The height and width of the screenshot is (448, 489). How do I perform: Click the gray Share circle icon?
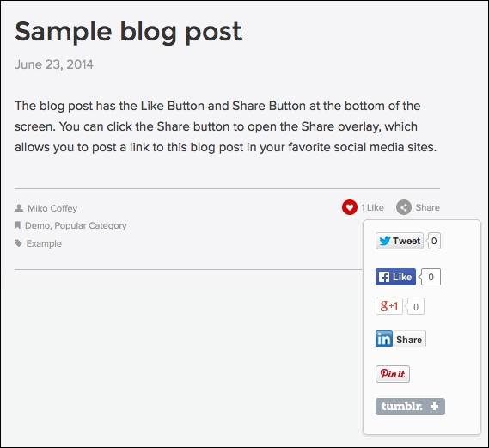(404, 207)
